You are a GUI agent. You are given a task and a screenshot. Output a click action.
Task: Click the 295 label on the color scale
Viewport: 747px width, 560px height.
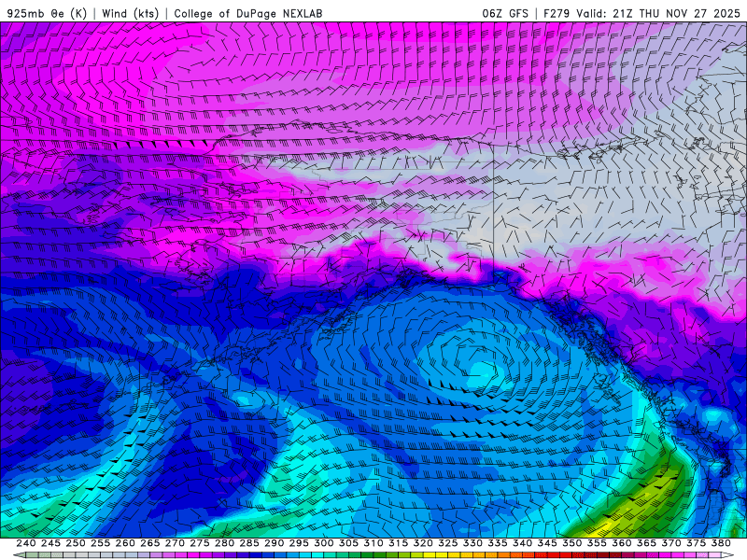299,543
